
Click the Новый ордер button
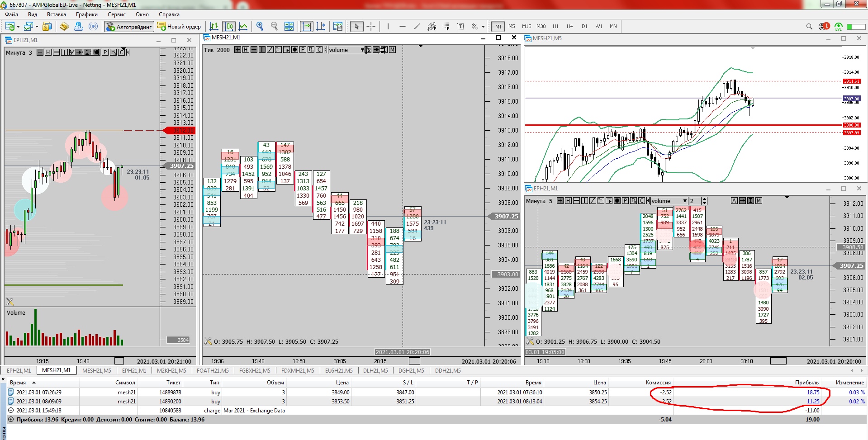pyautogui.click(x=179, y=27)
